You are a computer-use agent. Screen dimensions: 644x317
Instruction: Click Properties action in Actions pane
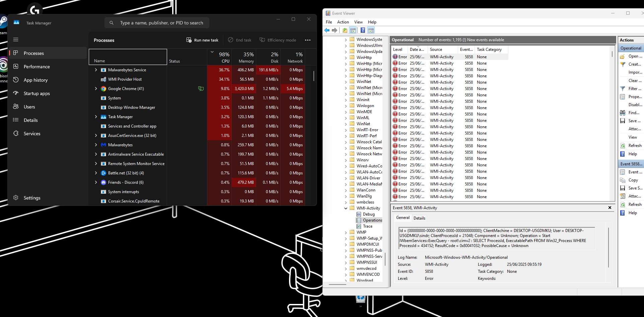coord(631,97)
